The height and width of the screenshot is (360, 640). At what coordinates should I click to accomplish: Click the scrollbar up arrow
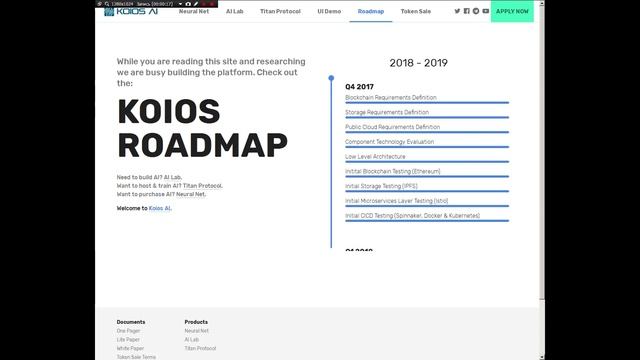pos(542,3)
